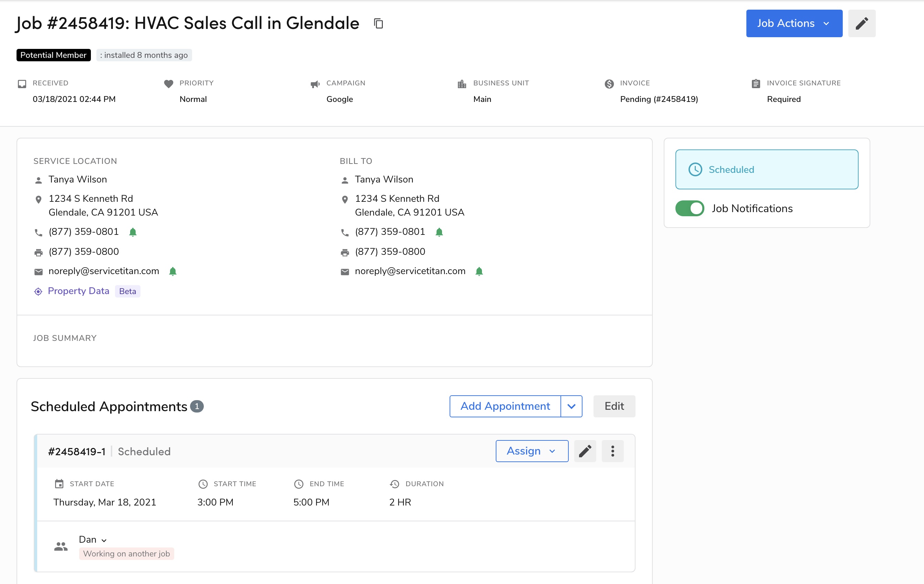Open the Job Actions dropdown

(794, 23)
